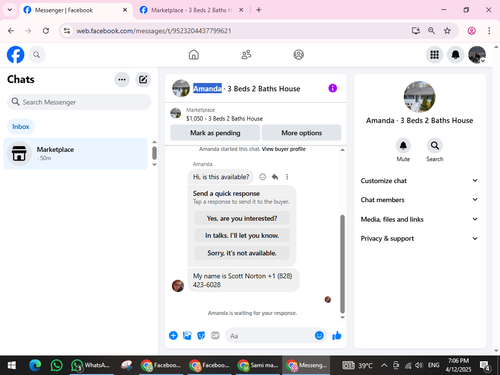Open the Chrome zoom magnifier icon
The height and width of the screenshot is (375, 500).
tap(431, 31)
